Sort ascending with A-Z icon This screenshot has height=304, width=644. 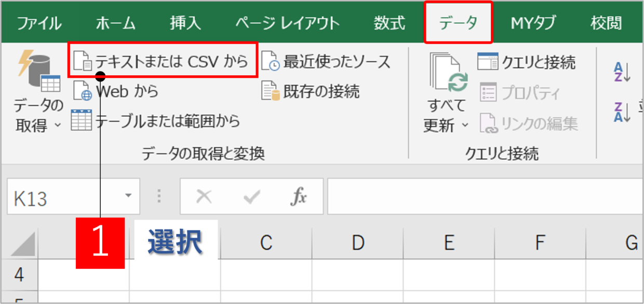coord(622,73)
